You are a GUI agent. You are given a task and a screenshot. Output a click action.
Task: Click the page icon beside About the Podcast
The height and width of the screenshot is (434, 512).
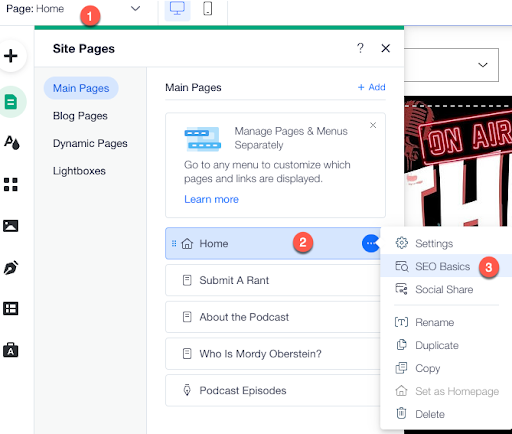[x=187, y=317]
